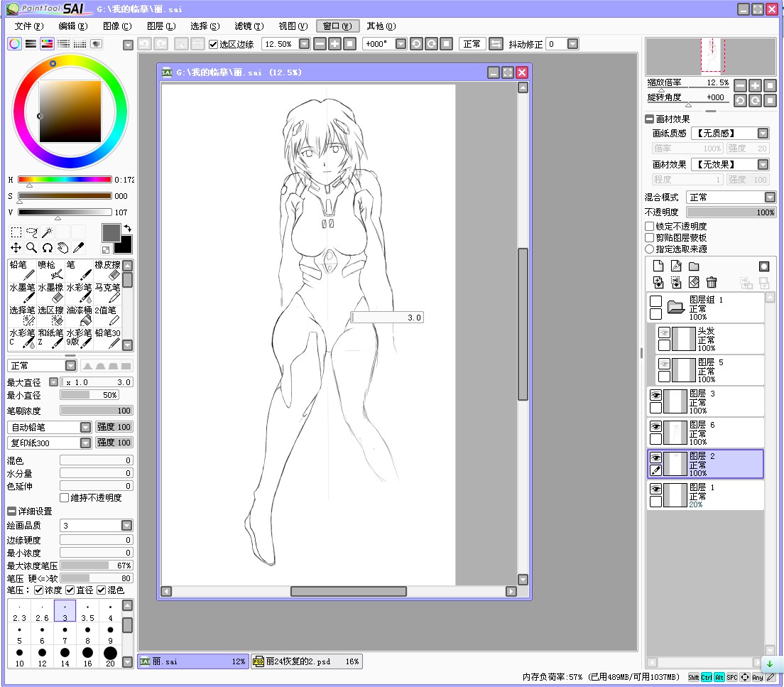Reset rotation button in navigator panel

(x=770, y=101)
